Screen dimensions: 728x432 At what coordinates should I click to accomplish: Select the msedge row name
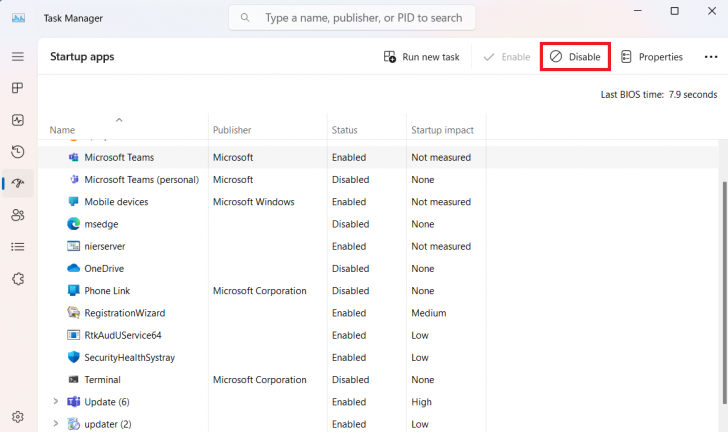point(101,224)
